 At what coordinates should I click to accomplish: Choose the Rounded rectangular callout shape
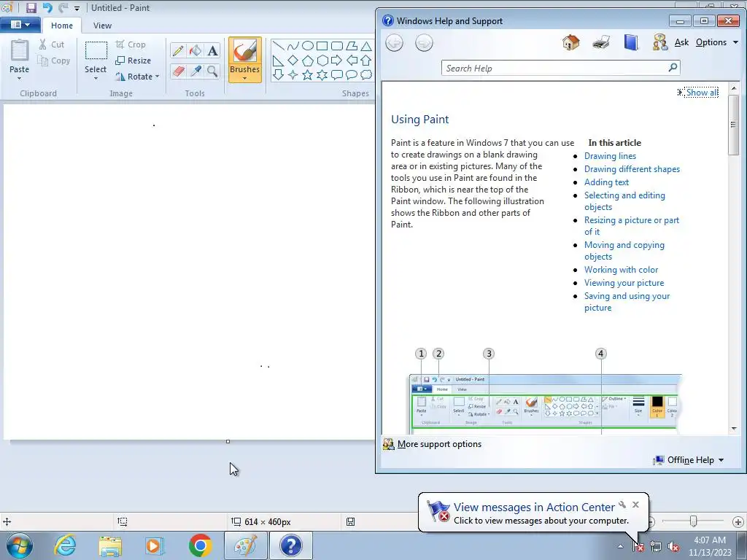pyautogui.click(x=337, y=75)
